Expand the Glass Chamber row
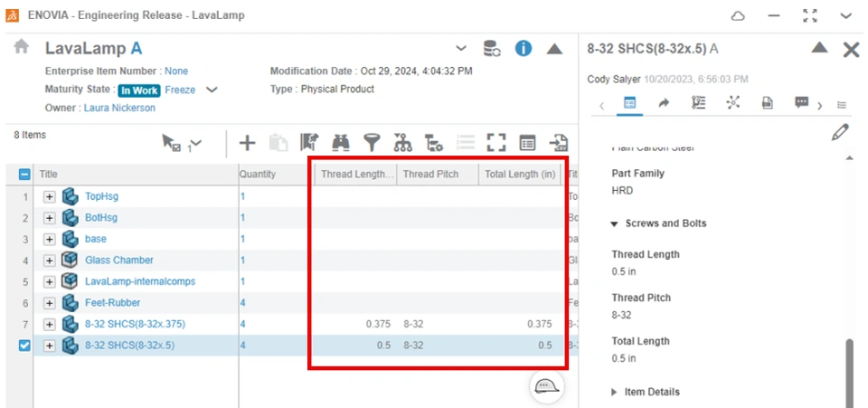The image size is (868, 408). pos(50,261)
